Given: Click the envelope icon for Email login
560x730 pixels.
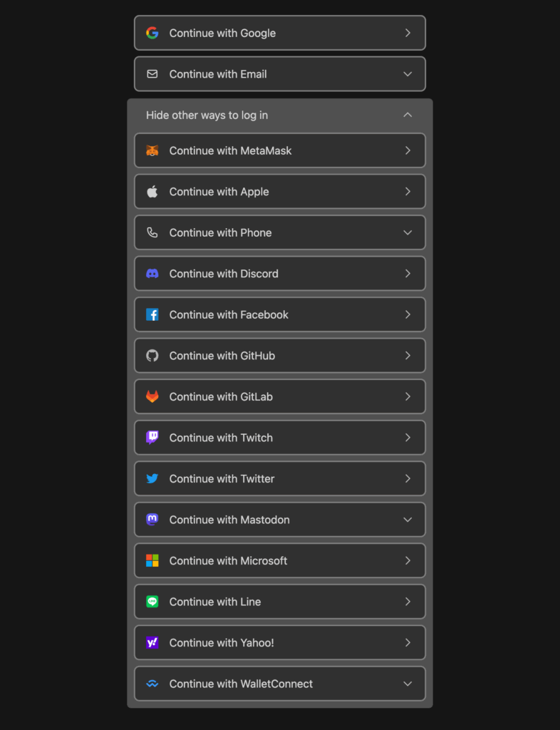Looking at the screenshot, I should (152, 74).
